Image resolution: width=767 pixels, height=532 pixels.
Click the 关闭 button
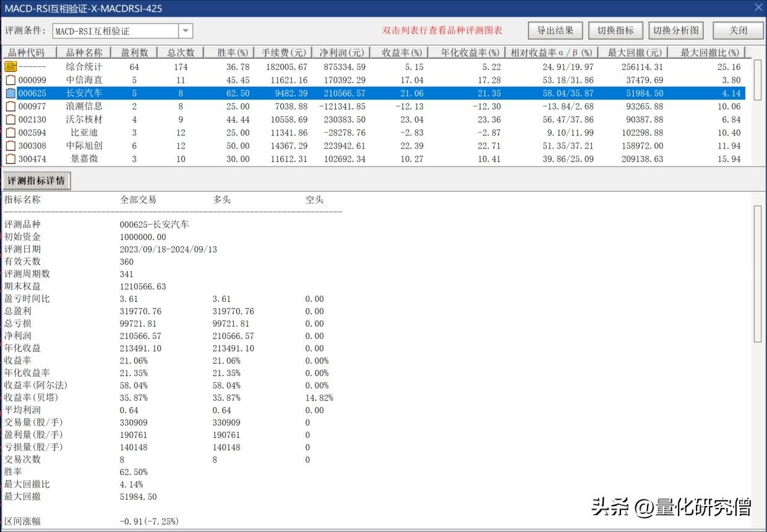click(737, 30)
